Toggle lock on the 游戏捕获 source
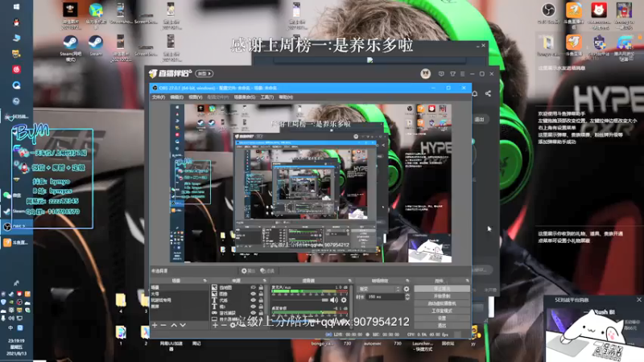This screenshot has width=644, height=362. 261,313
